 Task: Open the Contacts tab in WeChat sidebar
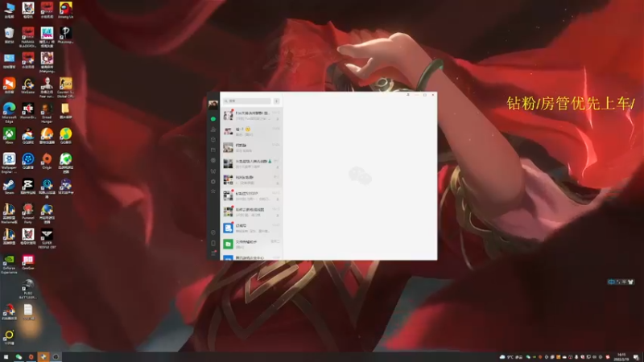point(213,130)
